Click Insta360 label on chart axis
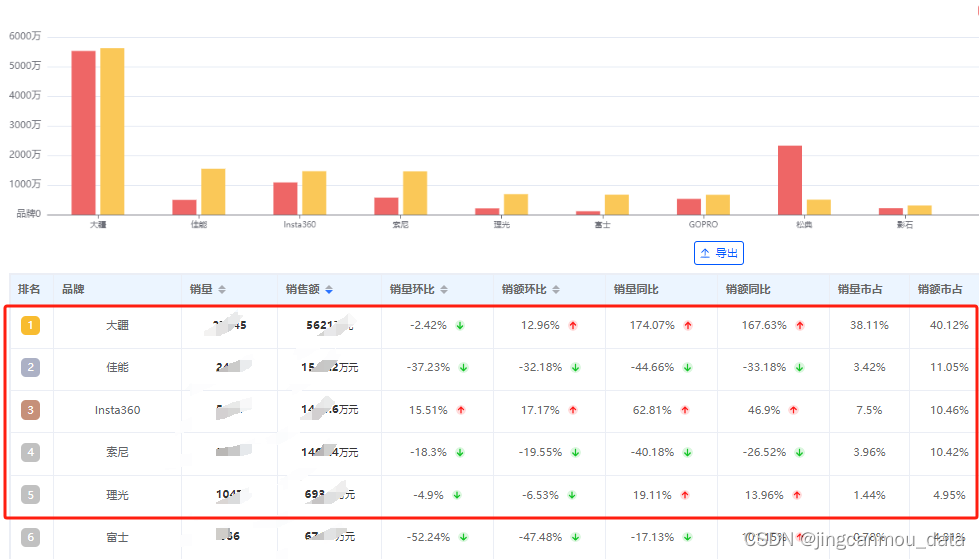This screenshot has height=559, width=979. pyautogui.click(x=300, y=224)
